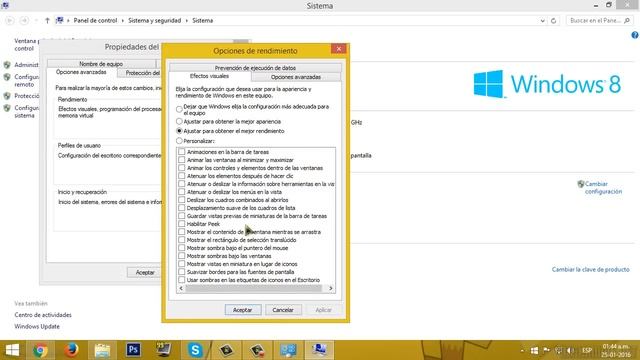Expand breadcrumb arrow after Sistema y seguridad
Image resolution: width=640 pixels, height=360 pixels.
[x=187, y=20]
